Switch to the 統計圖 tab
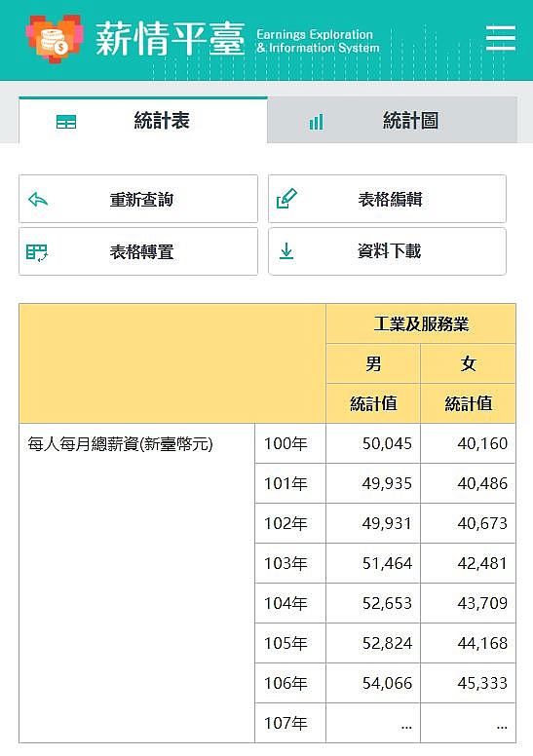 pos(393,121)
